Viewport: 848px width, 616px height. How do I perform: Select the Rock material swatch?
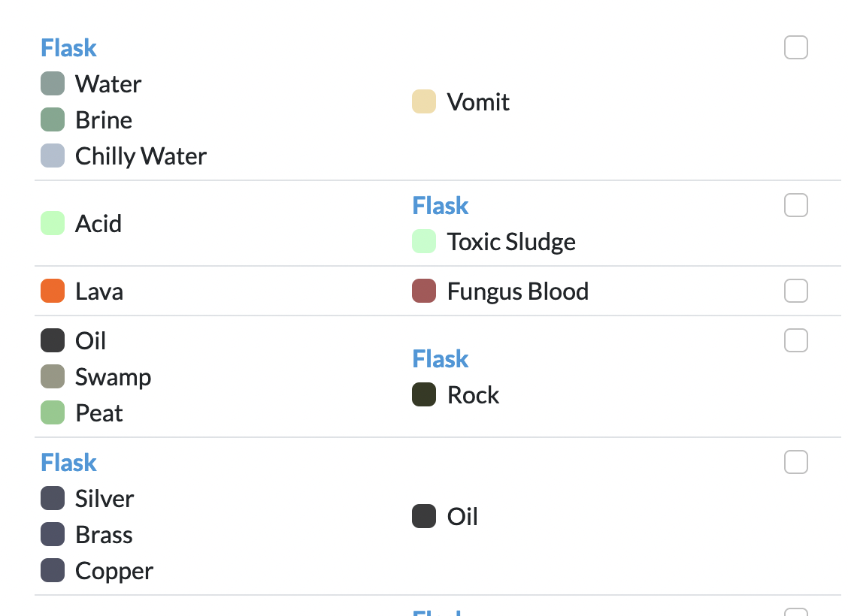tap(424, 394)
